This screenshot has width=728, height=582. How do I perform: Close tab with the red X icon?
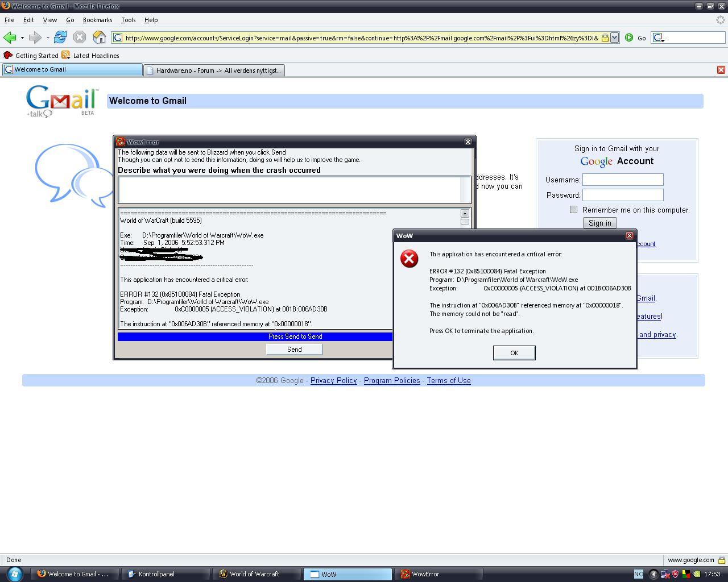pos(721,70)
